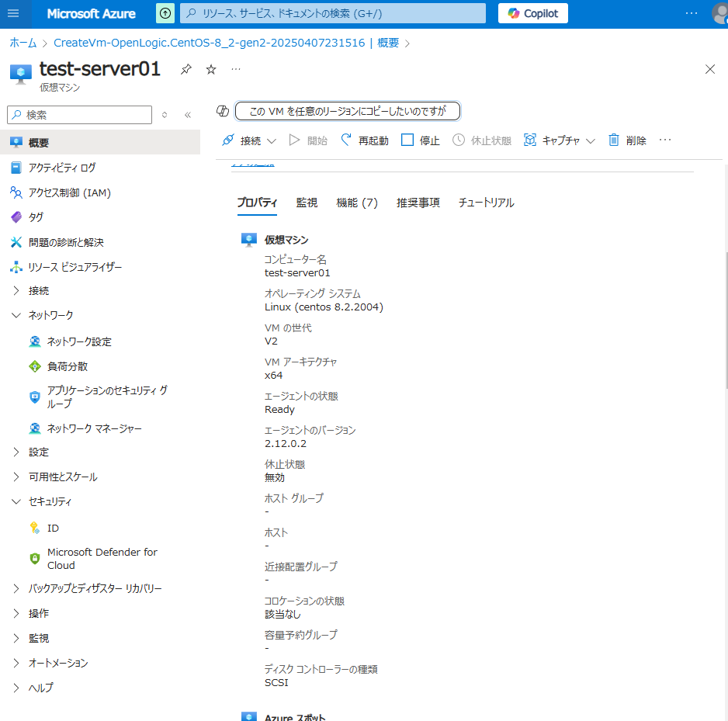Image resolution: width=728 pixels, height=721 pixels.
Task: Stop the VM with 停止
Action: tap(420, 140)
